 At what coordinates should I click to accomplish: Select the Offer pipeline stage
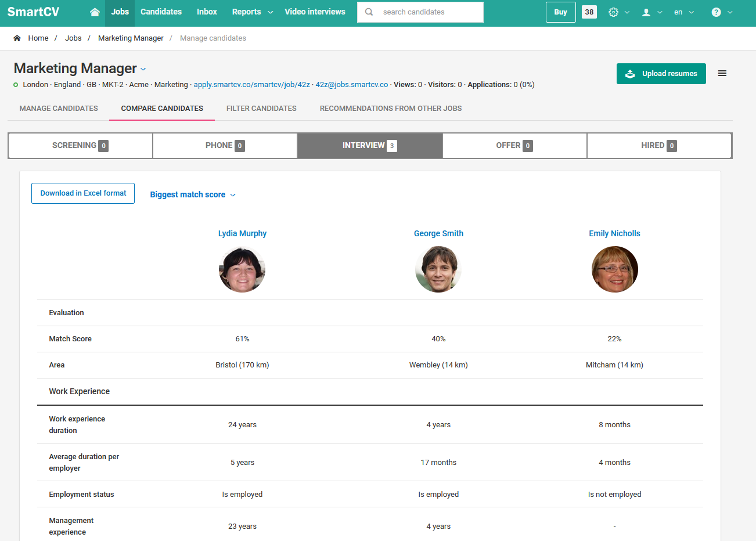click(x=514, y=146)
